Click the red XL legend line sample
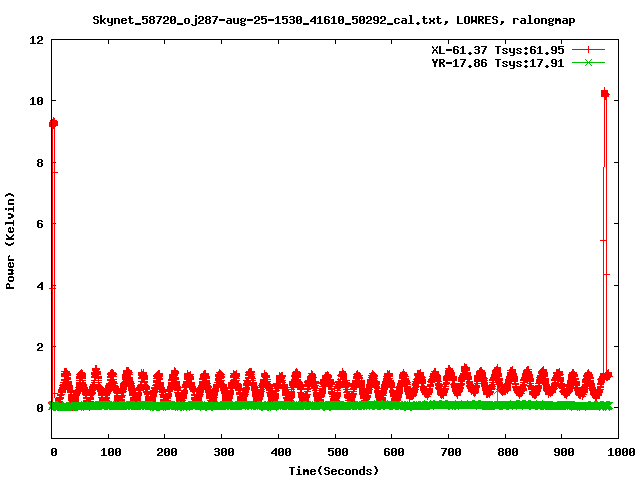This screenshot has width=640, height=480. point(588,50)
